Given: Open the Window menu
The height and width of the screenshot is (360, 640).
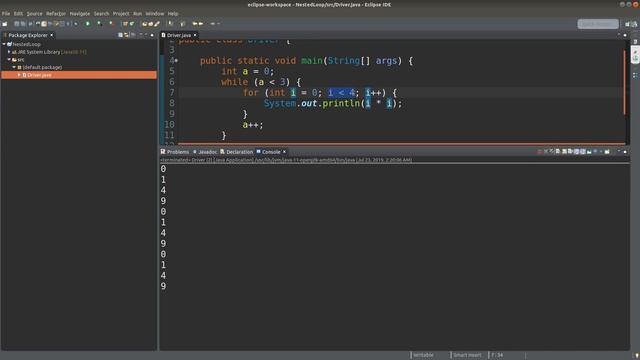Looking at the screenshot, I should (154, 13).
